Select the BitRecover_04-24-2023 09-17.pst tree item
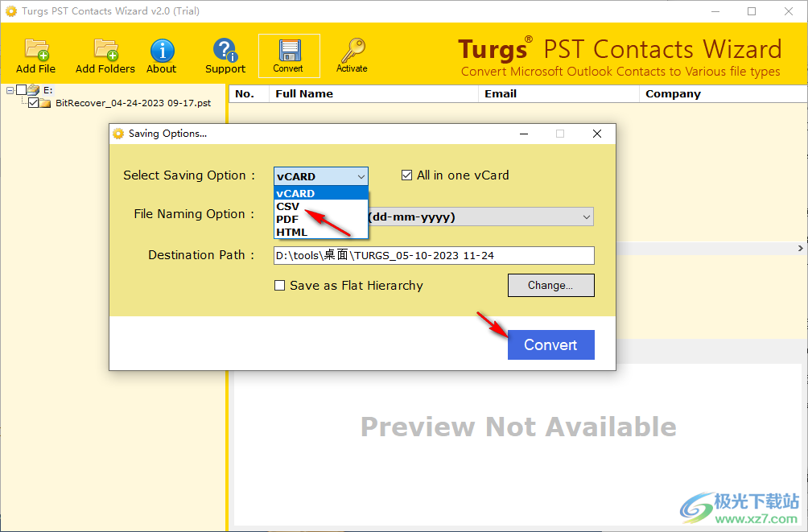This screenshot has height=532, width=808. click(133, 103)
